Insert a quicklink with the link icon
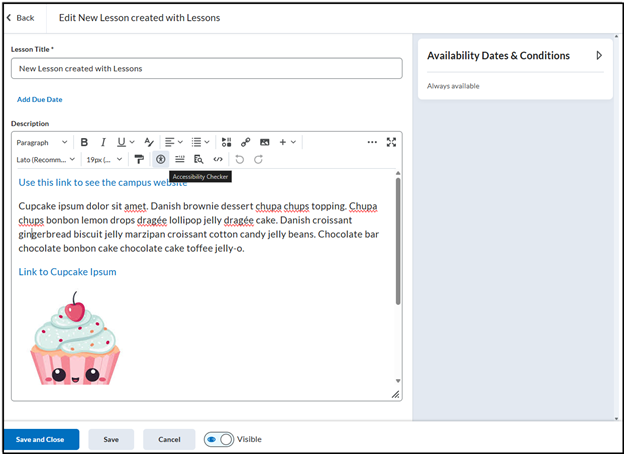 pyautogui.click(x=245, y=142)
